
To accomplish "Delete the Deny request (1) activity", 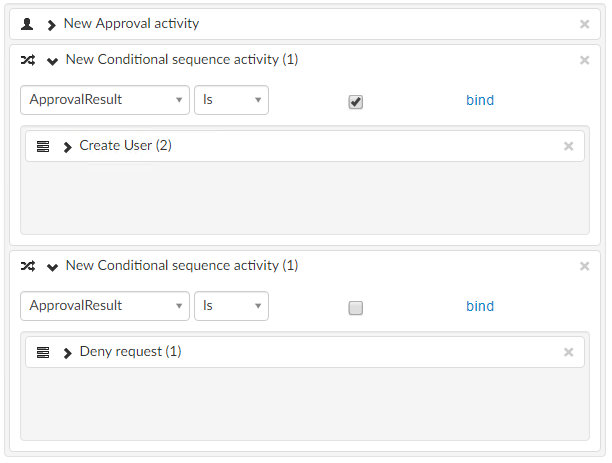I will click(569, 352).
